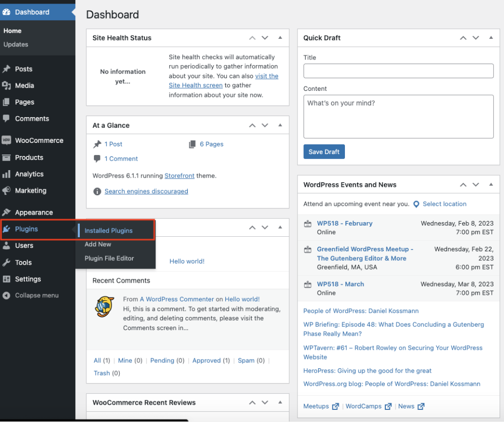Click the Quick Draft Title field
Viewport: 504px width, 422px height.
398,71
